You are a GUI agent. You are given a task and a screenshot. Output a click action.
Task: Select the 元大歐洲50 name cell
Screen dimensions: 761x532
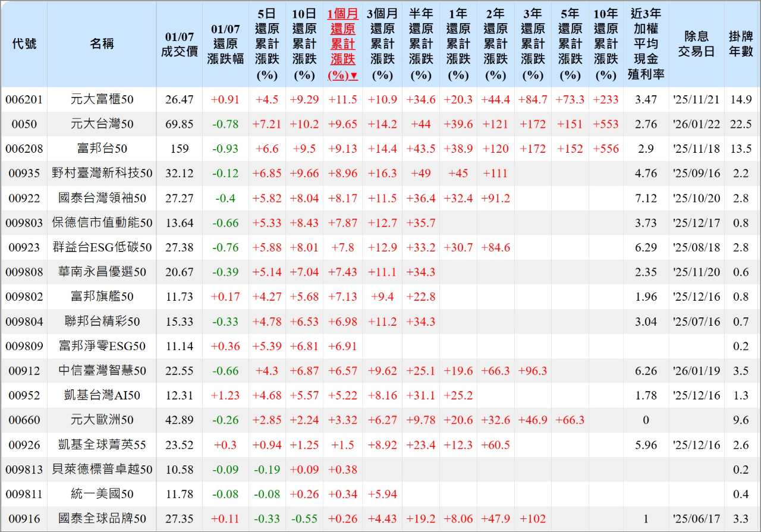point(102,420)
